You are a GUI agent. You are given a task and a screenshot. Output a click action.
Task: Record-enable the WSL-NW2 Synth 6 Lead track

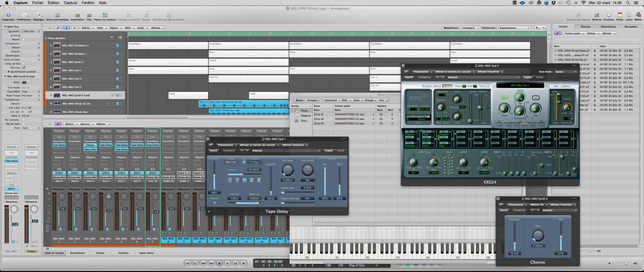(x=112, y=95)
